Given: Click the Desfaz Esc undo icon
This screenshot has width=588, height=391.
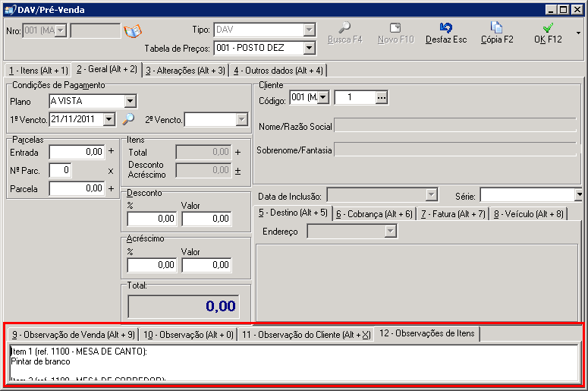Looking at the screenshot, I should pos(446,27).
